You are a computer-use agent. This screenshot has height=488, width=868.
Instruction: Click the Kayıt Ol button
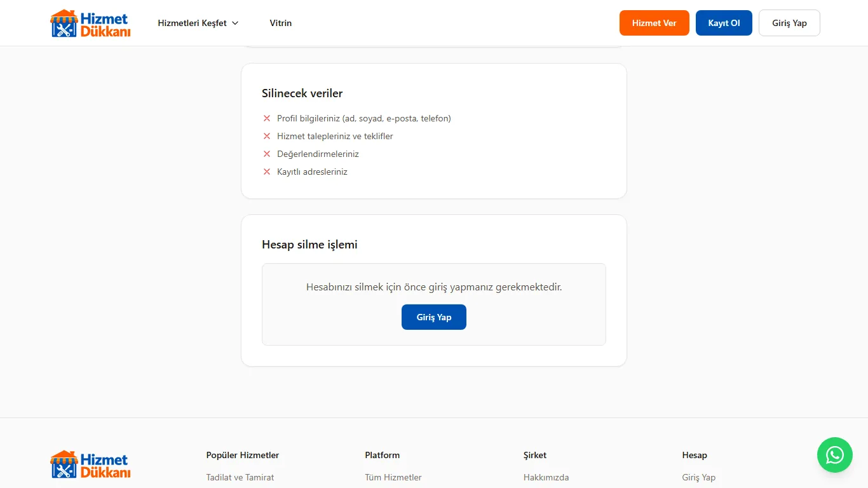pos(724,23)
